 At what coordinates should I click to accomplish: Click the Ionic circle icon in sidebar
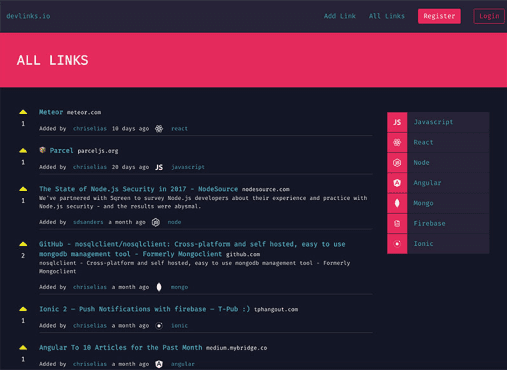pyautogui.click(x=397, y=244)
